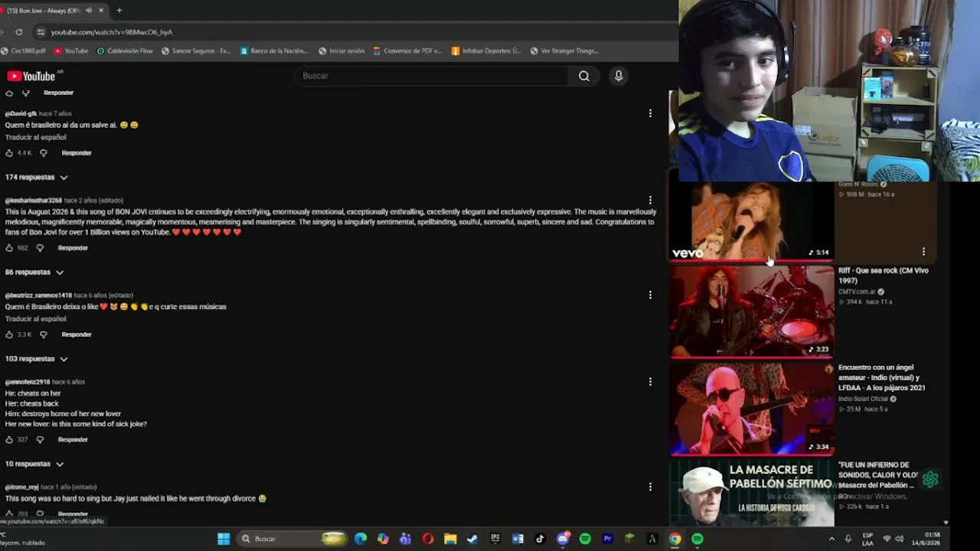Screen dimensions: 980x551
Task: Translate the @David-gfk comment to Spanish
Action: pyautogui.click(x=36, y=138)
